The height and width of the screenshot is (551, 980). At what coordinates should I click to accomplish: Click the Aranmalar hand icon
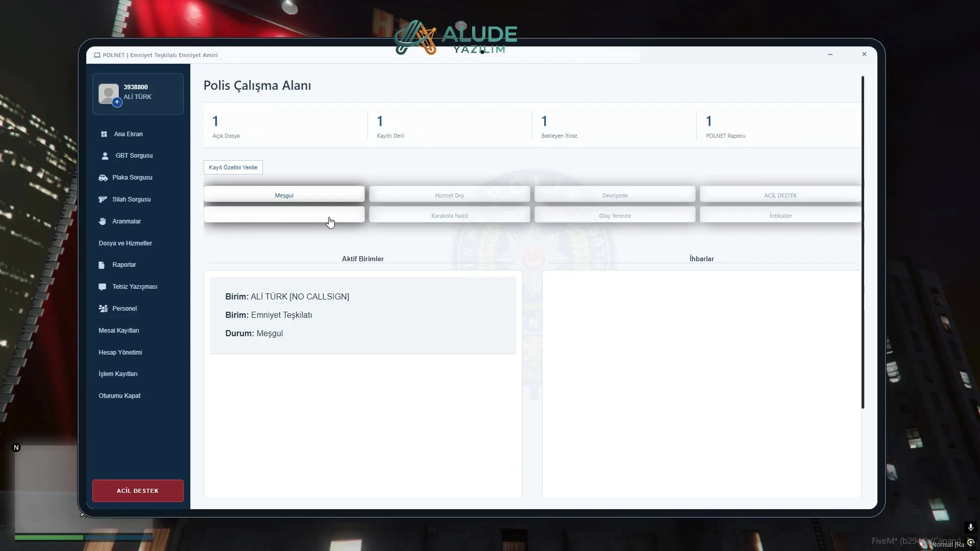point(103,221)
